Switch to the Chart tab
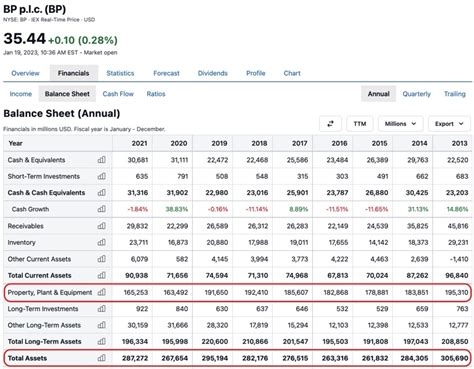This screenshot has height=369, width=474. (x=292, y=73)
